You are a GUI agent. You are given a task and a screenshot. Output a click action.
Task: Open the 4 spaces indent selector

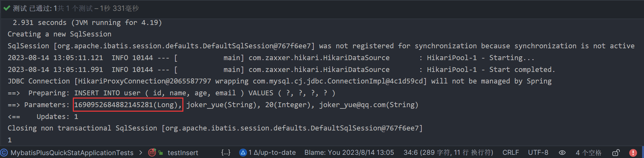(x=588, y=153)
